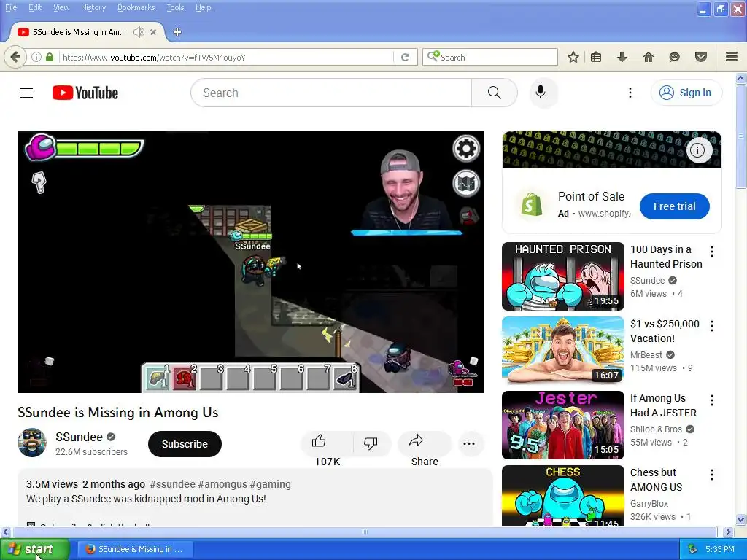Show site information icon in address bar

pos(36,57)
